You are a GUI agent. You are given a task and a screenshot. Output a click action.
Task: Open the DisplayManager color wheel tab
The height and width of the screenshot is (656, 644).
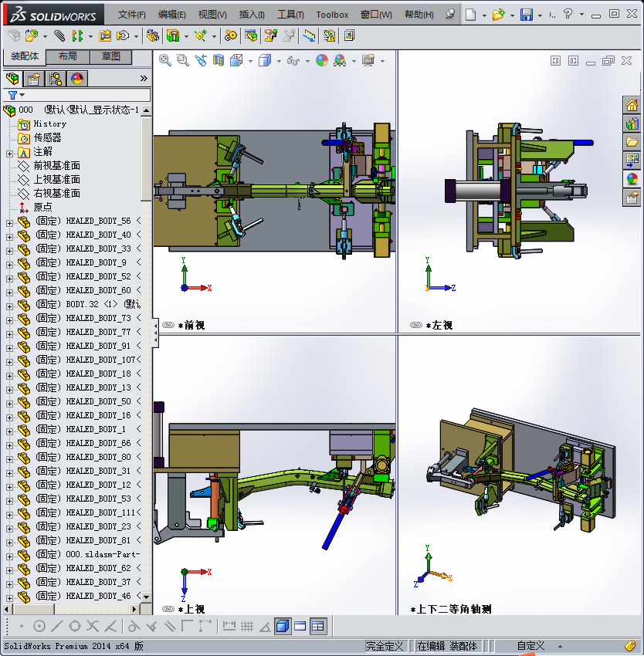[77, 79]
